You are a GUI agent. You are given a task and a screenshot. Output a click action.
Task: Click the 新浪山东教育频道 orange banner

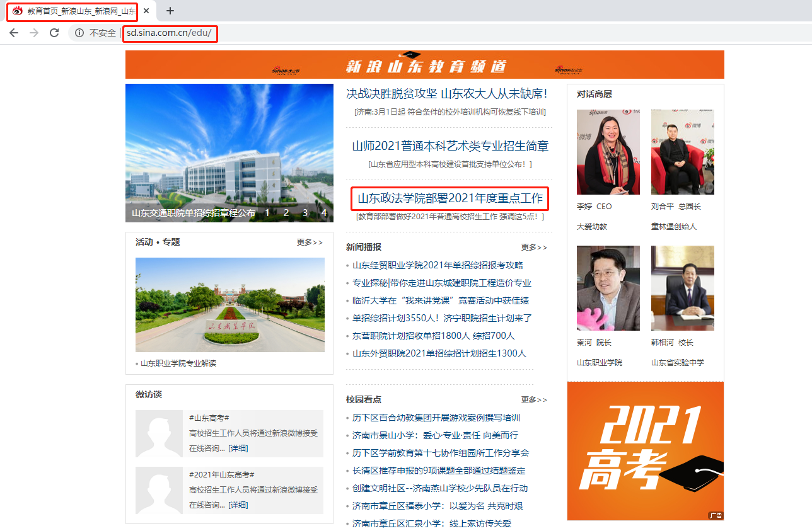click(x=424, y=65)
